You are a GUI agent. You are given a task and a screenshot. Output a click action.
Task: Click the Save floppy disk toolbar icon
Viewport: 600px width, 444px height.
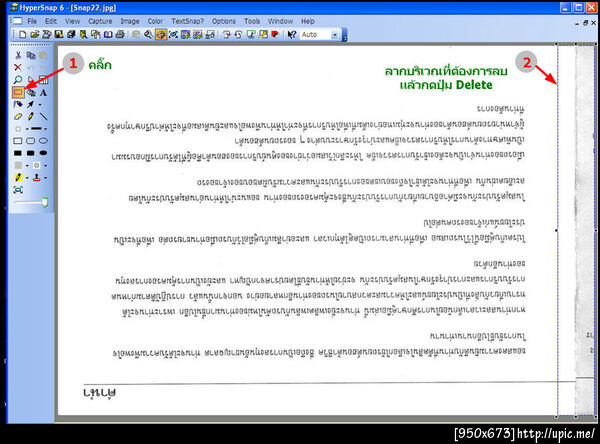(59, 35)
